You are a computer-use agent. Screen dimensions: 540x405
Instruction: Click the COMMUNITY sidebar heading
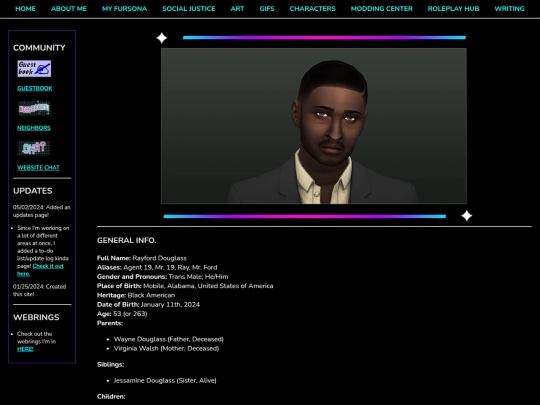[39, 48]
